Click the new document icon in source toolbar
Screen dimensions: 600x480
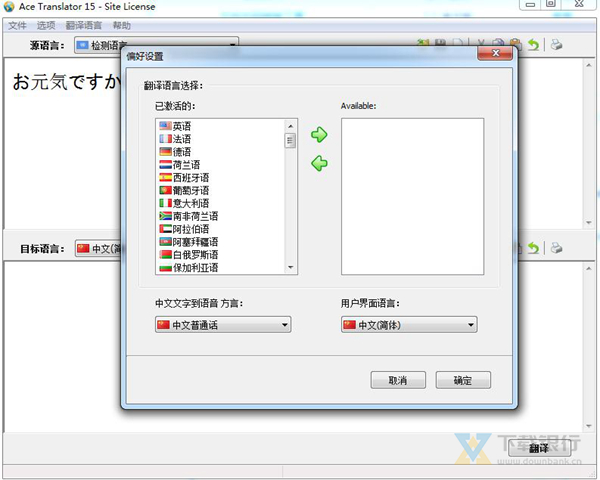coord(458,43)
